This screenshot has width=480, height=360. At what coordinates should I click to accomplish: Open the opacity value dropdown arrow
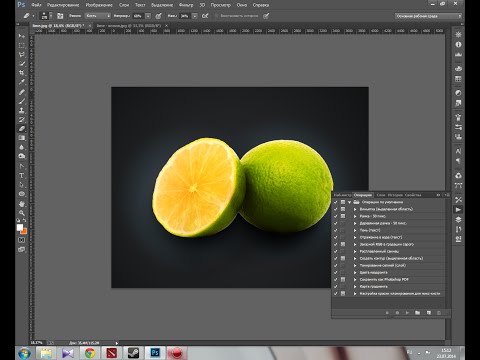coord(148,16)
